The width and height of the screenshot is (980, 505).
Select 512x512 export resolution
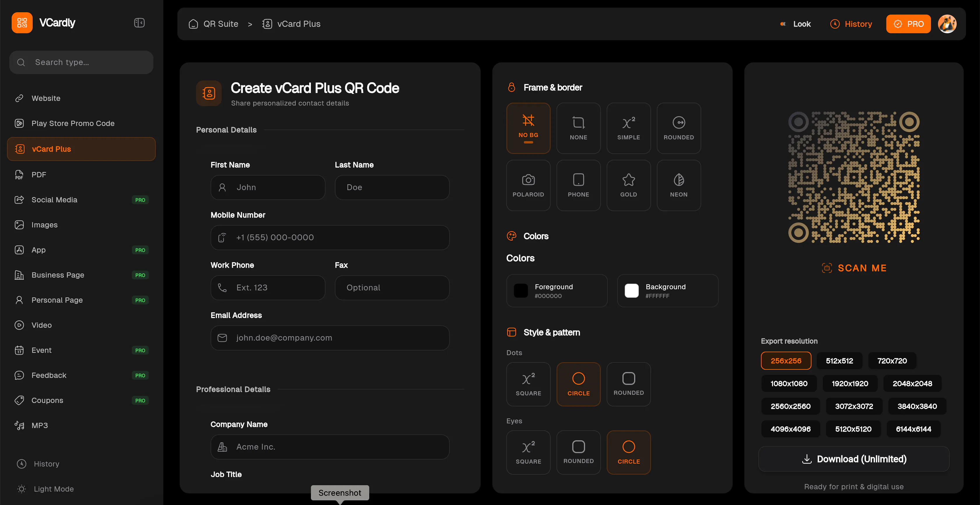(x=839, y=361)
